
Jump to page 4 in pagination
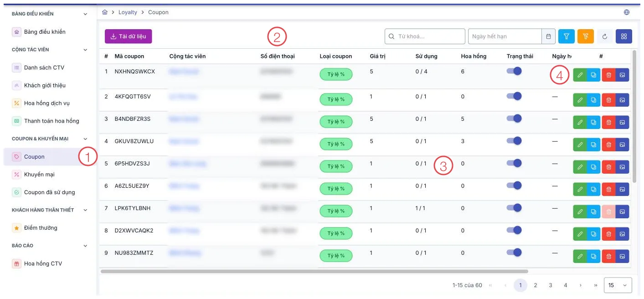pos(566,285)
